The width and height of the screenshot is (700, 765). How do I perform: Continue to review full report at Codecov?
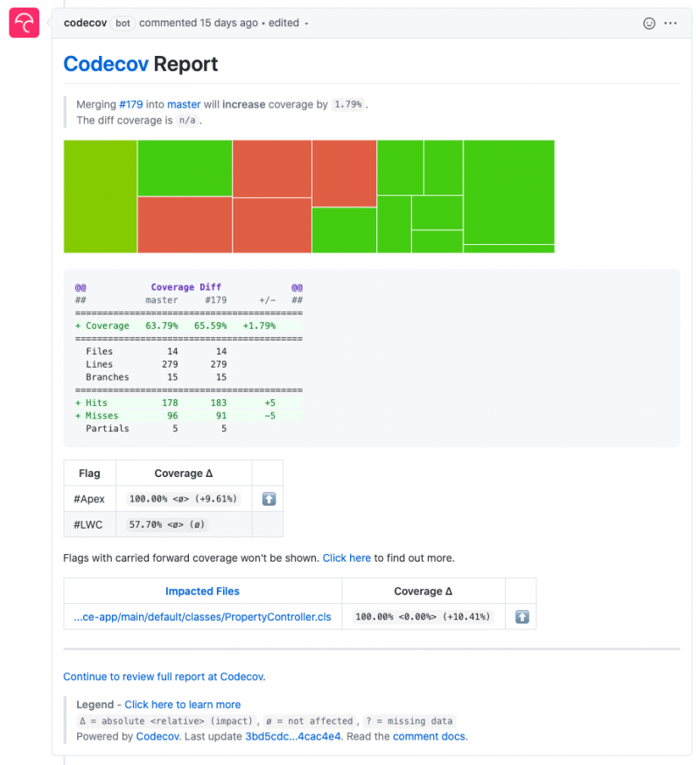coord(164,677)
